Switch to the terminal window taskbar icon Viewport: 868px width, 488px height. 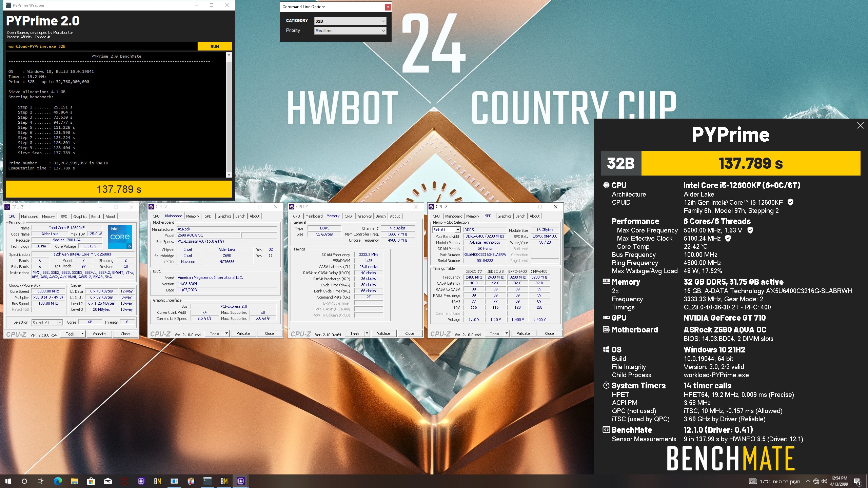[x=207, y=481]
